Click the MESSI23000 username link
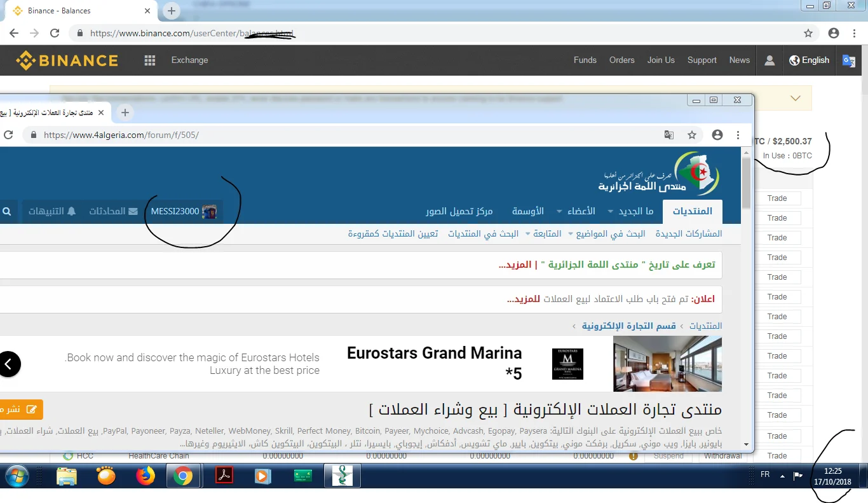This screenshot has height=503, width=868. click(x=175, y=211)
